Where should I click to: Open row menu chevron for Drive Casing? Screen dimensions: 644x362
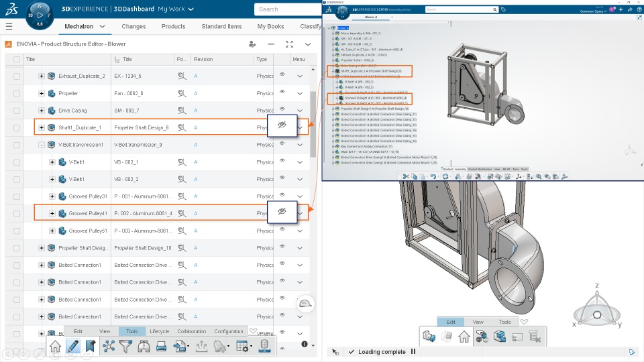pyautogui.click(x=300, y=111)
